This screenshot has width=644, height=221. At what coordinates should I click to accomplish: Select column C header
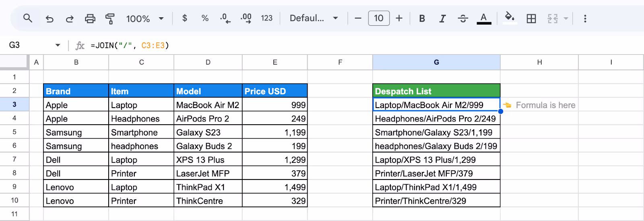(x=141, y=62)
